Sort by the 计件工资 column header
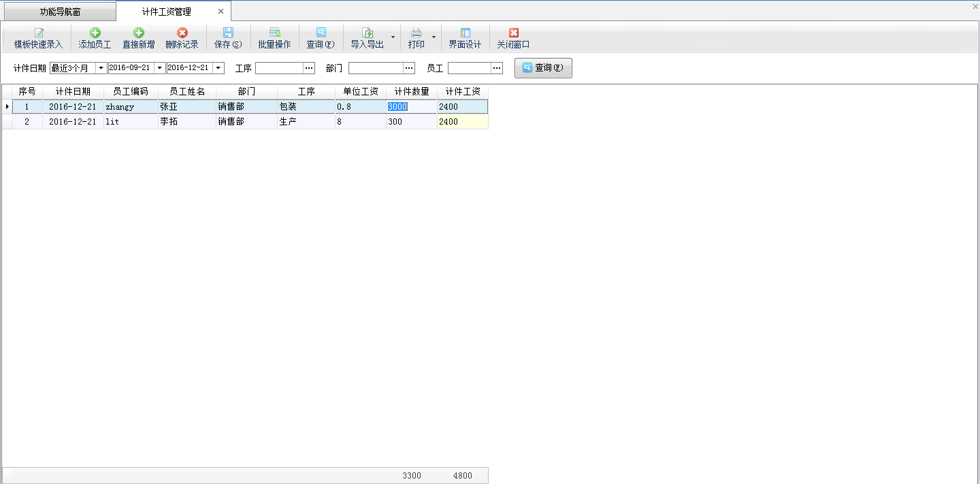The image size is (980, 484). pyautogui.click(x=463, y=91)
